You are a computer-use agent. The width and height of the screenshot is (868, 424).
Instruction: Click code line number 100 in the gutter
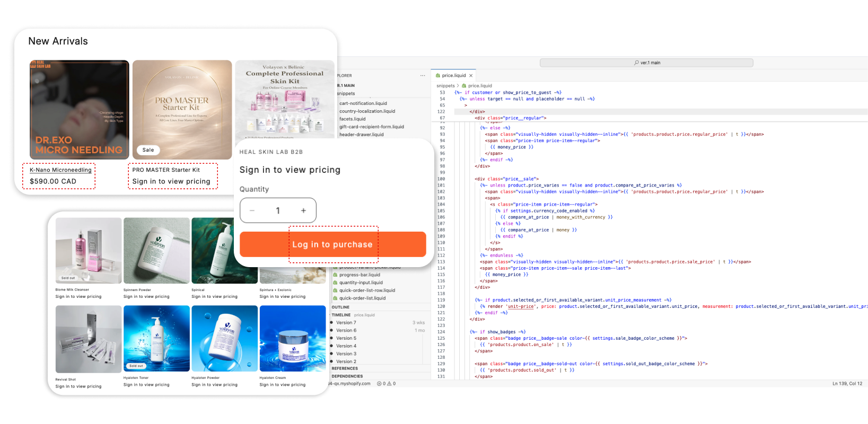(441, 179)
